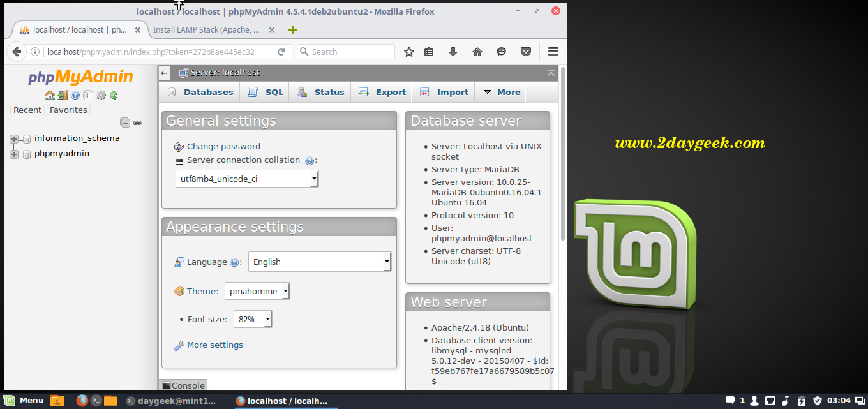The height and width of the screenshot is (409, 868).
Task: Reload navigation panel green refresh icon
Action: 114,95
